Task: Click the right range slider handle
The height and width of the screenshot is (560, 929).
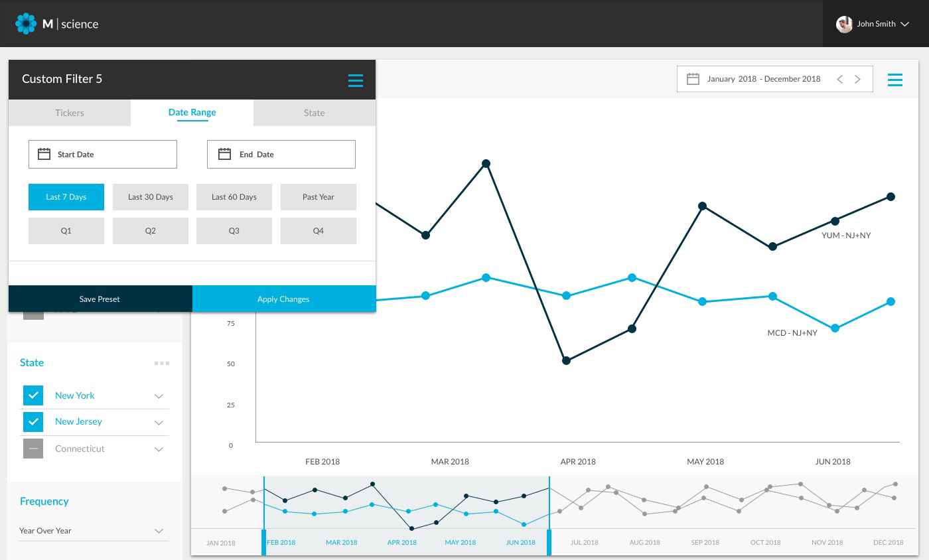Action: pos(549,543)
